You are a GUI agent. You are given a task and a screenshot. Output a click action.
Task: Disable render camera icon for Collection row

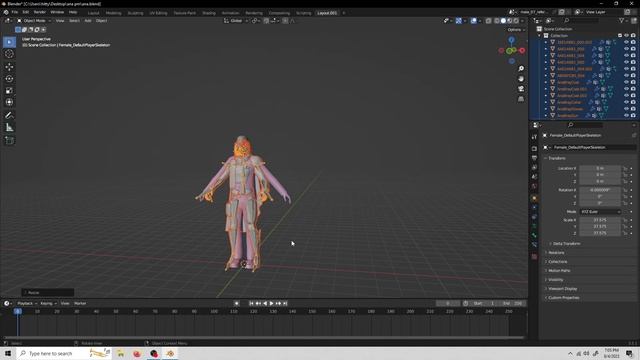pyautogui.click(x=633, y=36)
